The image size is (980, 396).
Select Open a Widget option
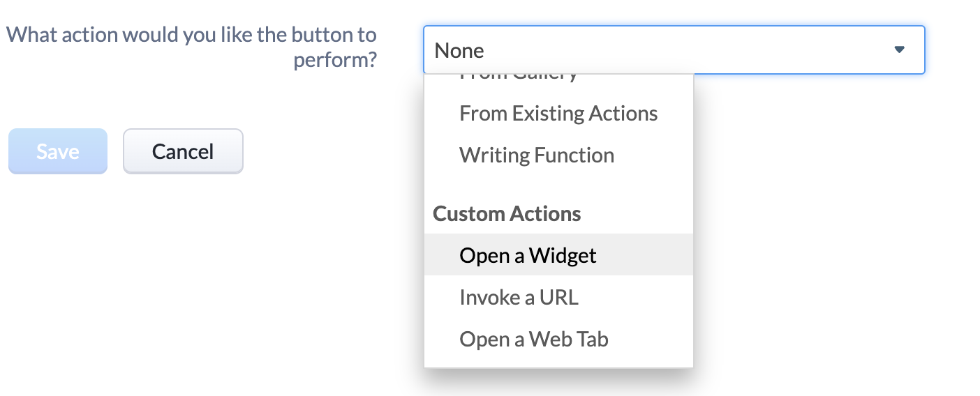point(558,255)
